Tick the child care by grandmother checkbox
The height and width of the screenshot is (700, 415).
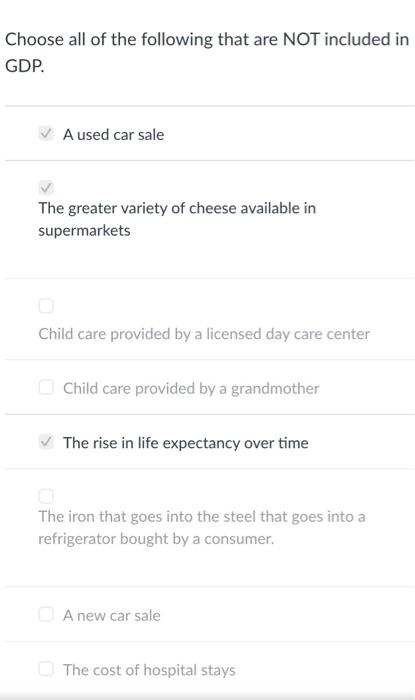pos(46,387)
